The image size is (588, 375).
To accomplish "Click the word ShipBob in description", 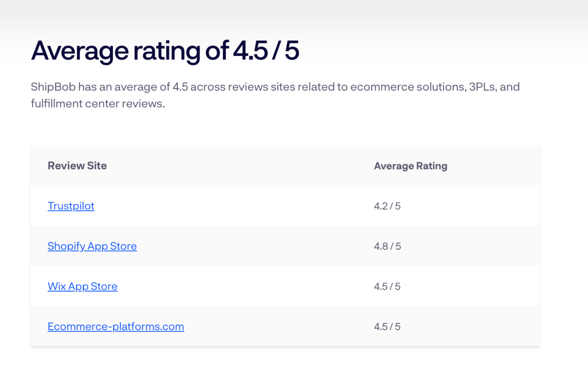I will (53, 87).
